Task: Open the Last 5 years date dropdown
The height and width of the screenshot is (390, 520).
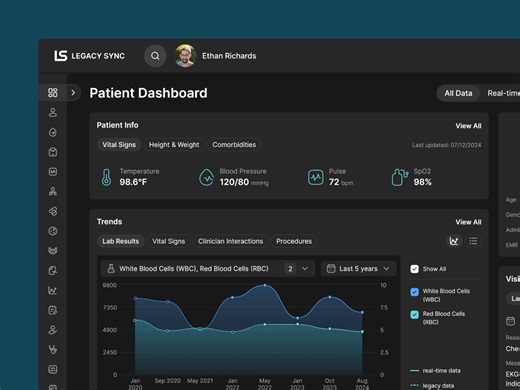Action: click(x=359, y=269)
